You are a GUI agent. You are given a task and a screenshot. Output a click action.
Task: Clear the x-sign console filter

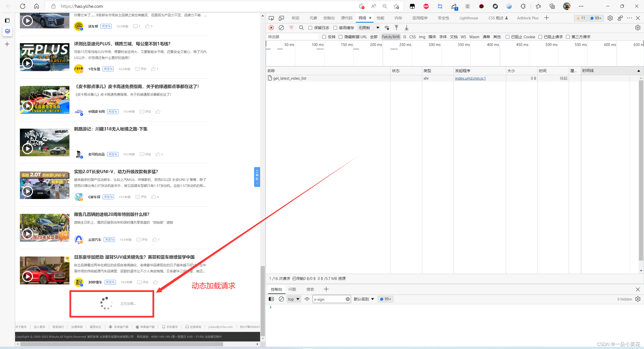point(348,299)
